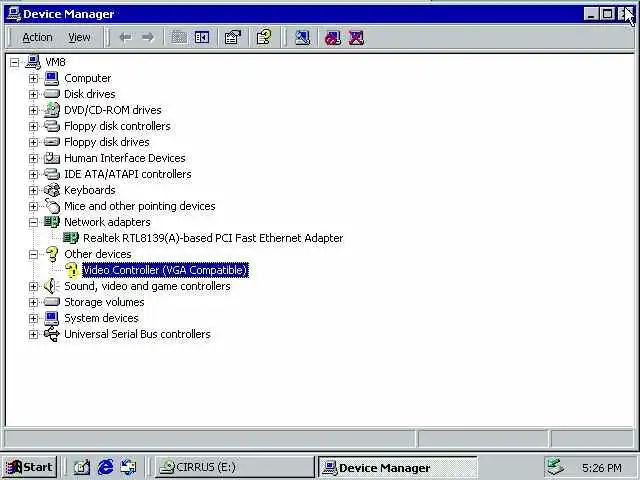Expand the Disk drives category
This screenshot has height=480, width=640.
pos(33,94)
